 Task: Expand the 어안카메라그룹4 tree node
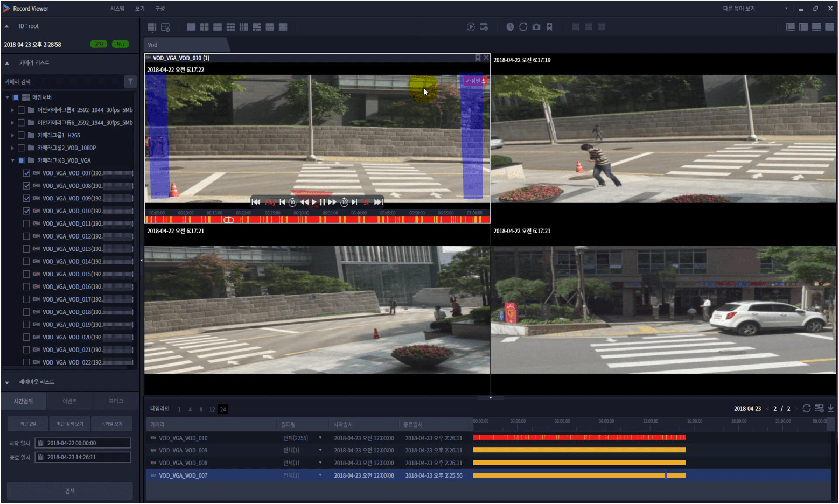(x=12, y=110)
